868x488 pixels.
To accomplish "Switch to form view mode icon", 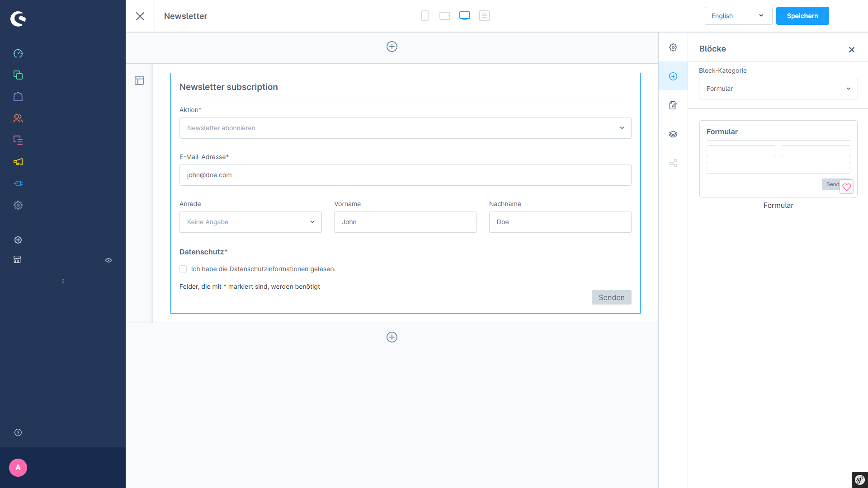I will coord(485,16).
